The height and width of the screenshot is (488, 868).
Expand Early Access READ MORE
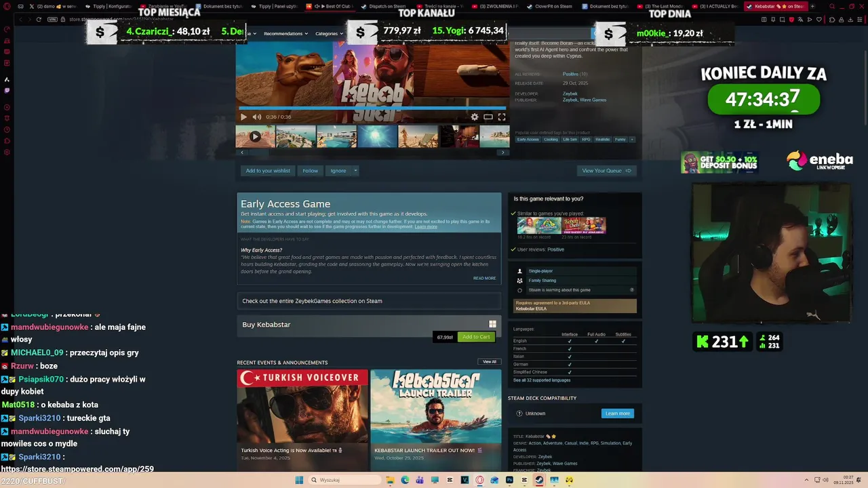(484, 278)
